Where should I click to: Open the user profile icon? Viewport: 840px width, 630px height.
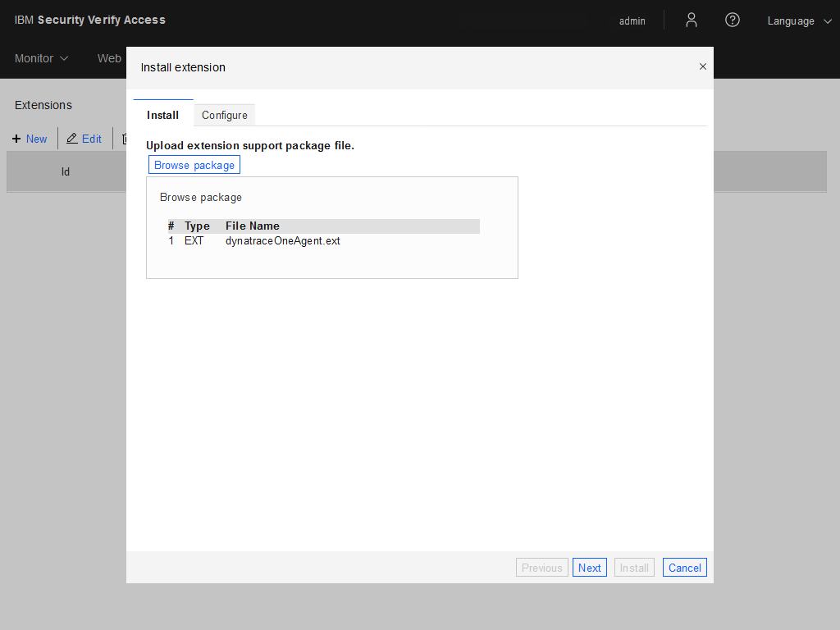pos(691,21)
